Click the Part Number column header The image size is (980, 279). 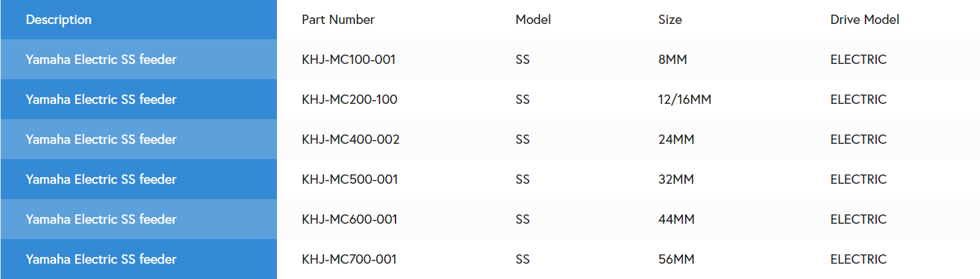(338, 20)
